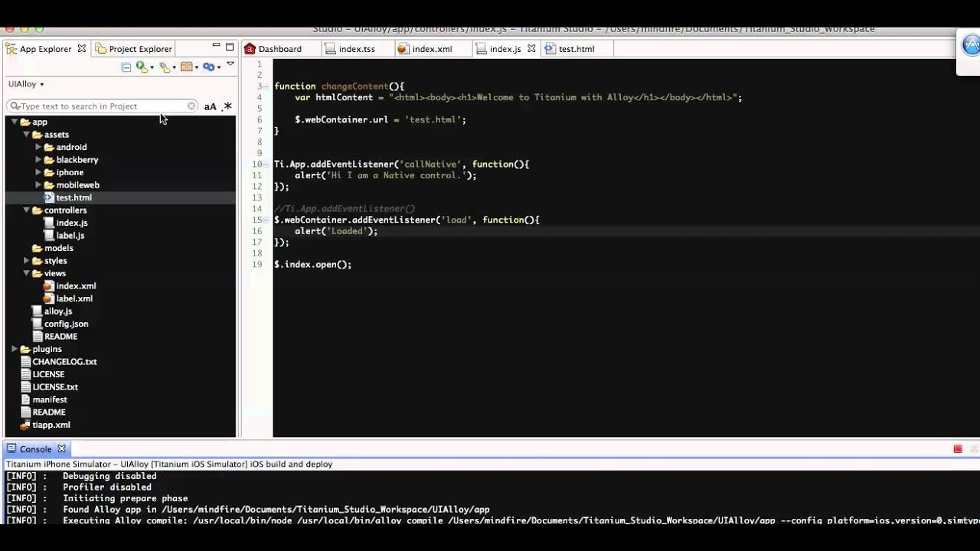Toggle regular expression search (.*)

click(227, 106)
